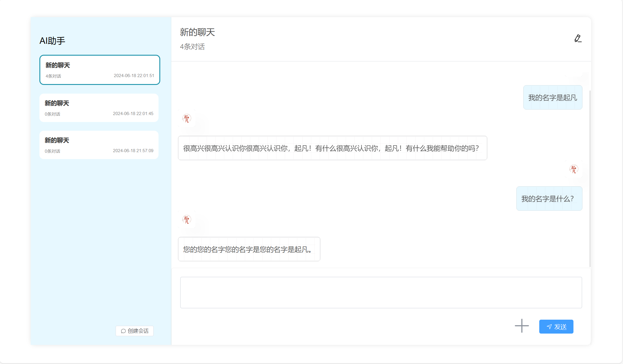The width and height of the screenshot is (623, 364).
Task: Click the AI助手 sidebar heading
Action: coord(52,41)
